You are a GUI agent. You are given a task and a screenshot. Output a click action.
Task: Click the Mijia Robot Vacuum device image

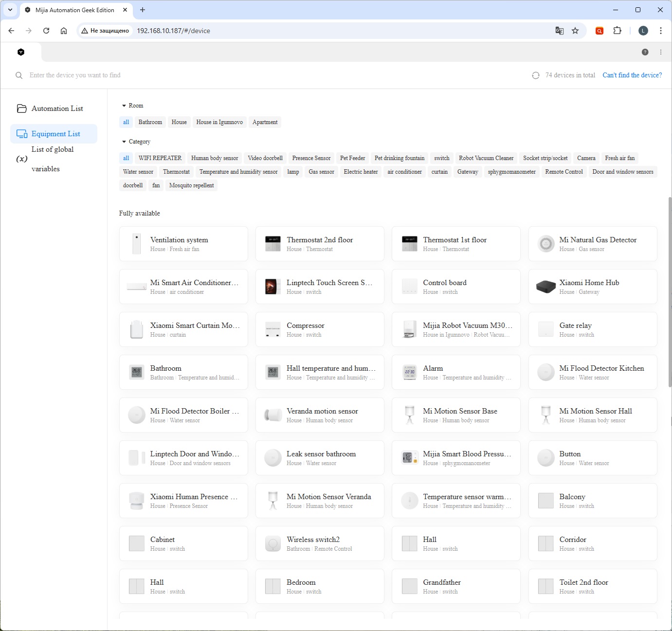click(409, 329)
